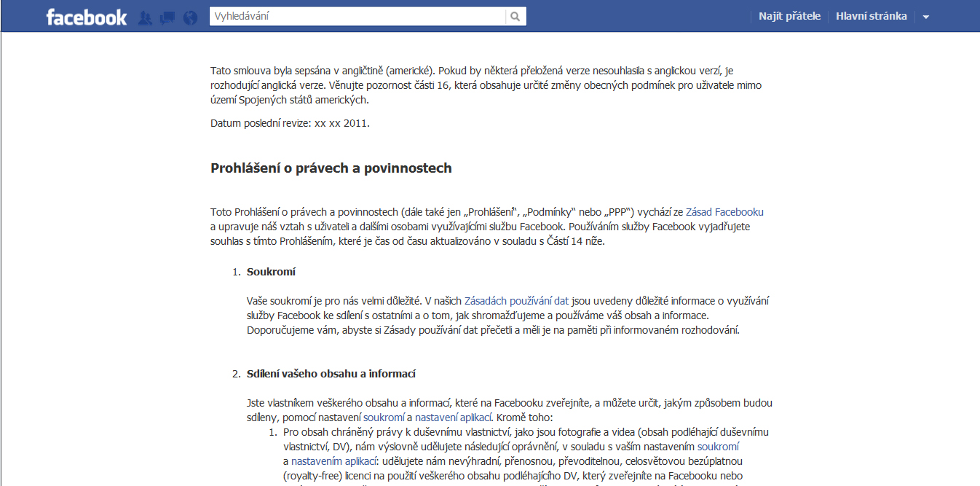
Task: Click the Prohlášení o právech a povinnostech heading
Action: coord(331,168)
